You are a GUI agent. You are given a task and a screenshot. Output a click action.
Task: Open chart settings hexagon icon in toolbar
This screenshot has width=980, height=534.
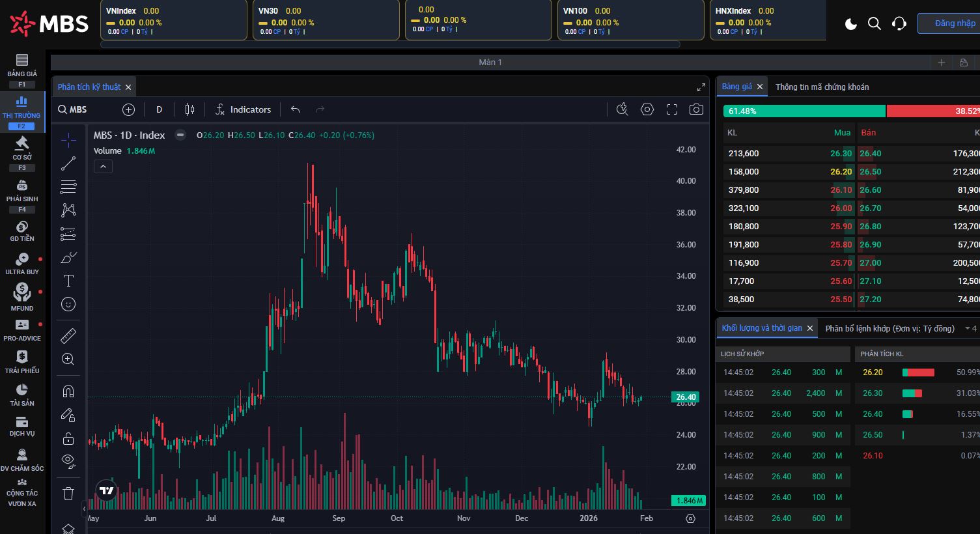[x=647, y=109]
